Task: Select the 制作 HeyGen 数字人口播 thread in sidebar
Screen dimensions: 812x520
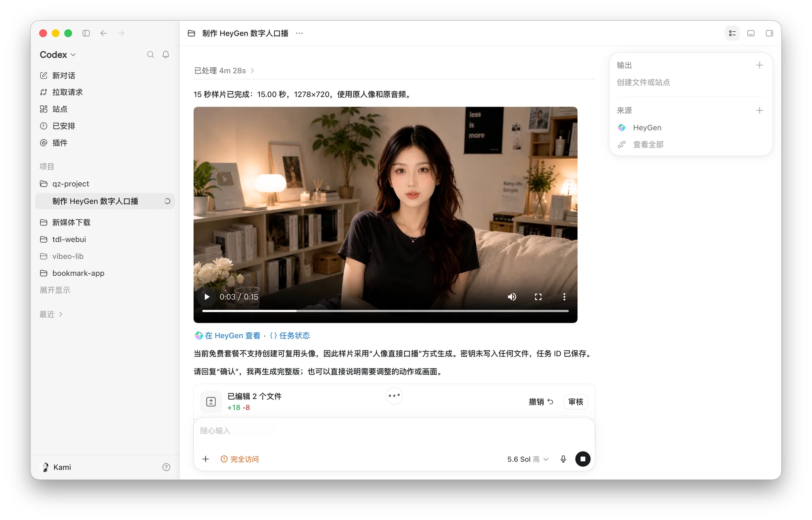Action: tap(105, 201)
